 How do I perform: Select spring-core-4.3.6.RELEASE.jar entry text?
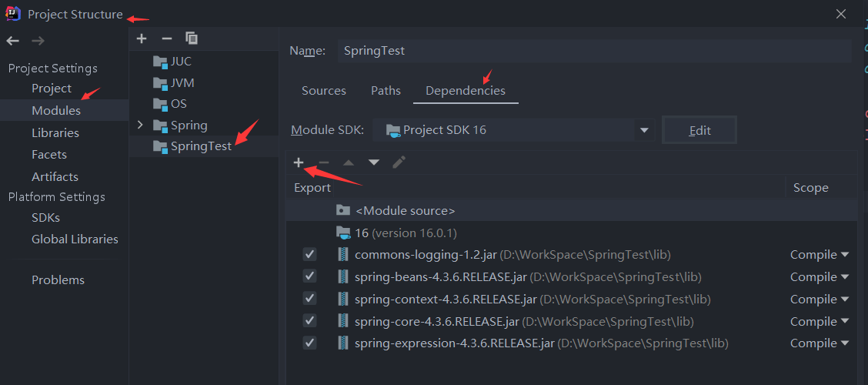click(437, 321)
